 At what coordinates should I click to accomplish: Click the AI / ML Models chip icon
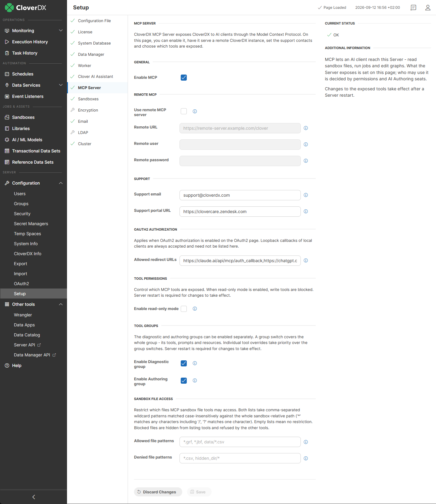click(x=7, y=140)
